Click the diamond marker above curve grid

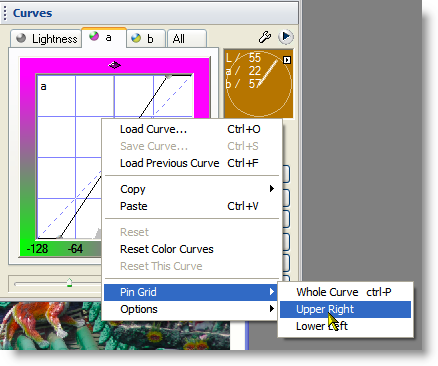(x=115, y=65)
